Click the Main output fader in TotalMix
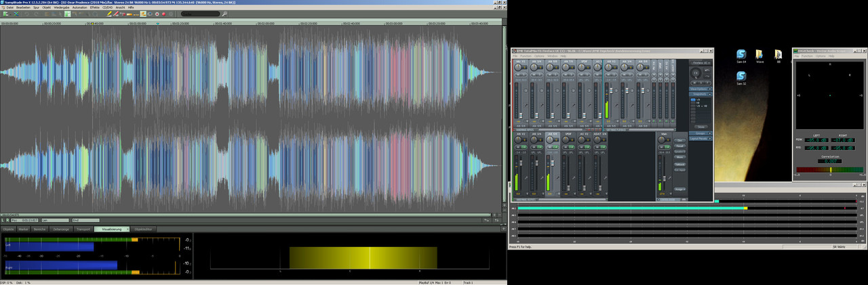 coord(665,179)
